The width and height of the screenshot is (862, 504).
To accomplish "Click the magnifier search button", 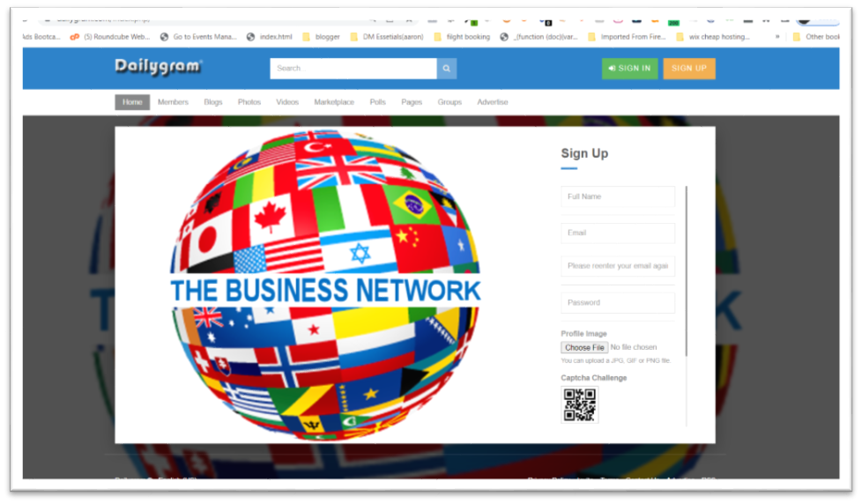I will coord(447,69).
